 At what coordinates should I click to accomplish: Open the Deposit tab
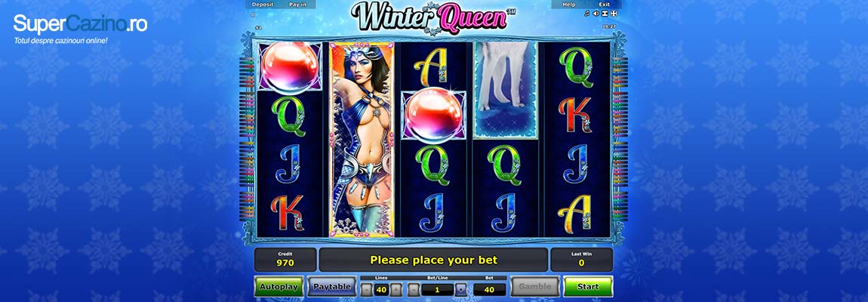point(263,5)
